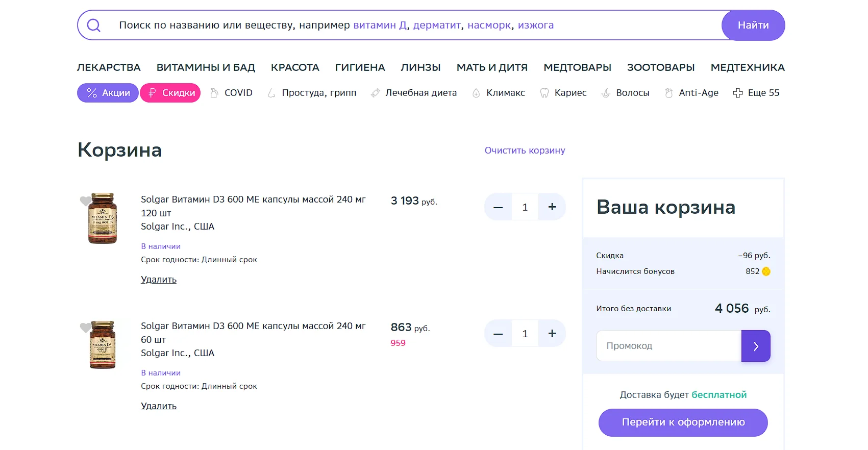Click the crossed-out 959 old price
The height and width of the screenshot is (450, 868).
coord(398,343)
